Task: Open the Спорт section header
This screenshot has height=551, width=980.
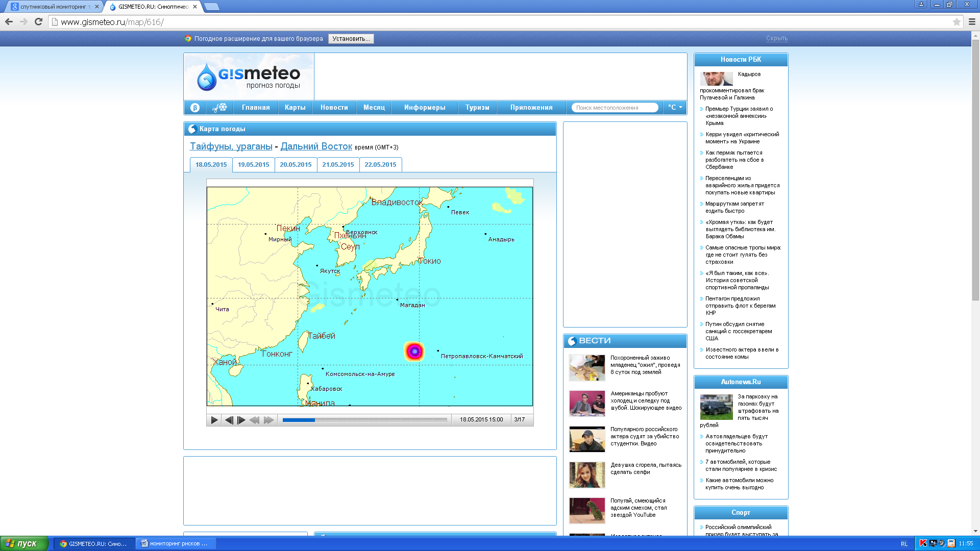Action: [741, 513]
